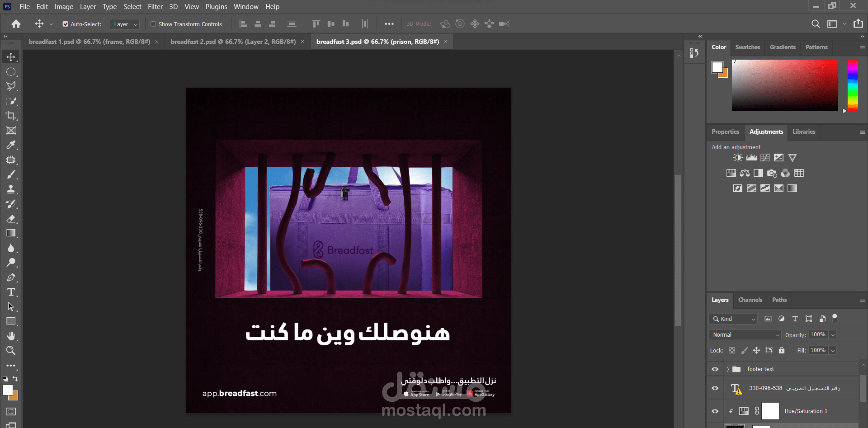Open the Filter menu
This screenshot has width=868, height=428.
tap(155, 7)
